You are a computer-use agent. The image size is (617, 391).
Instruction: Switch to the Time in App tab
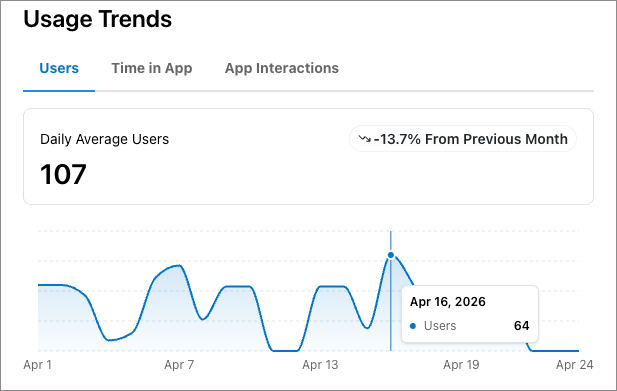click(152, 68)
